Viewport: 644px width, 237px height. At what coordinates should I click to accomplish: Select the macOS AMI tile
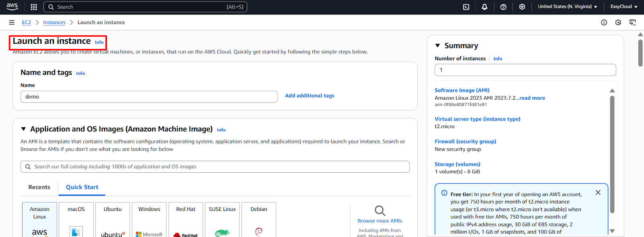(76, 220)
